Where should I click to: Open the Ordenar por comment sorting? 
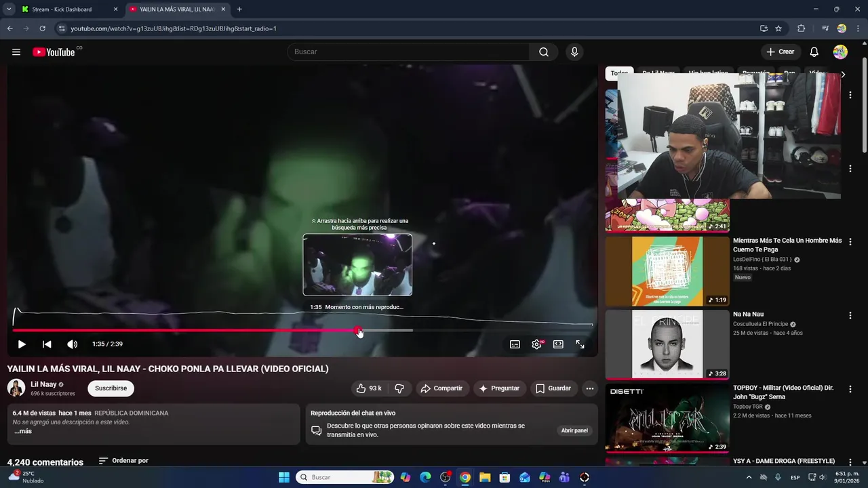[123, 461]
